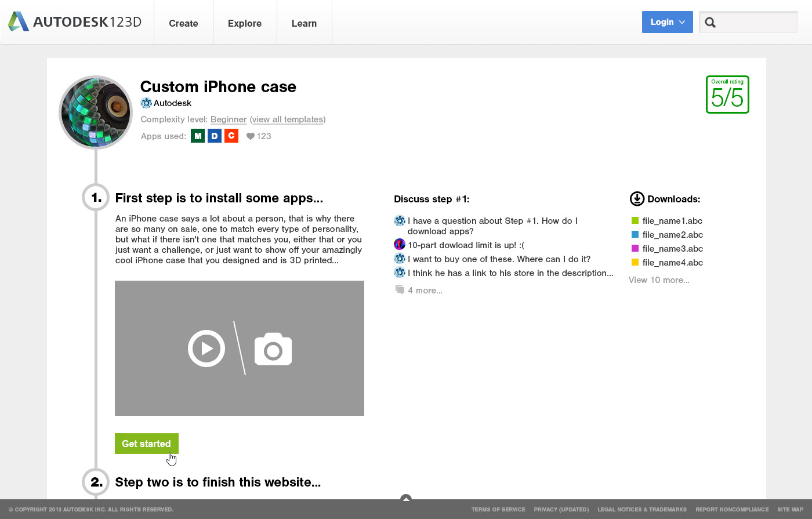The height and width of the screenshot is (519, 812).
Task: Play the step video
Action: (206, 349)
